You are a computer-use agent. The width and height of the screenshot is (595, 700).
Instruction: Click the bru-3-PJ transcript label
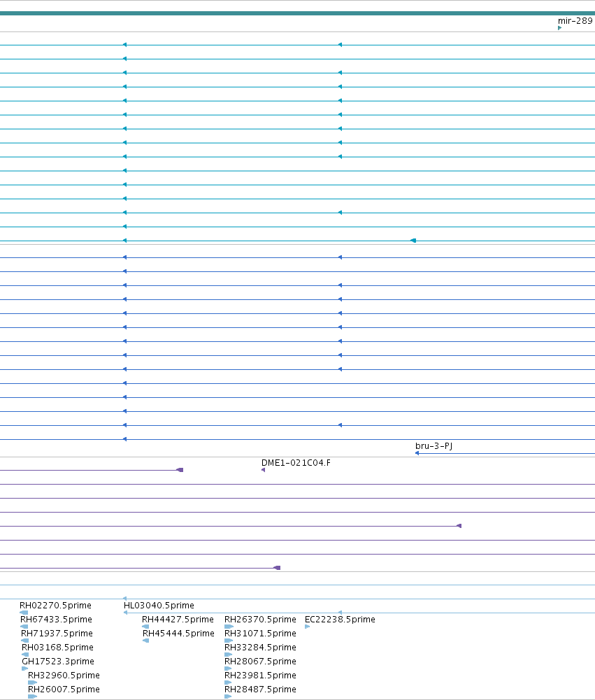click(434, 446)
